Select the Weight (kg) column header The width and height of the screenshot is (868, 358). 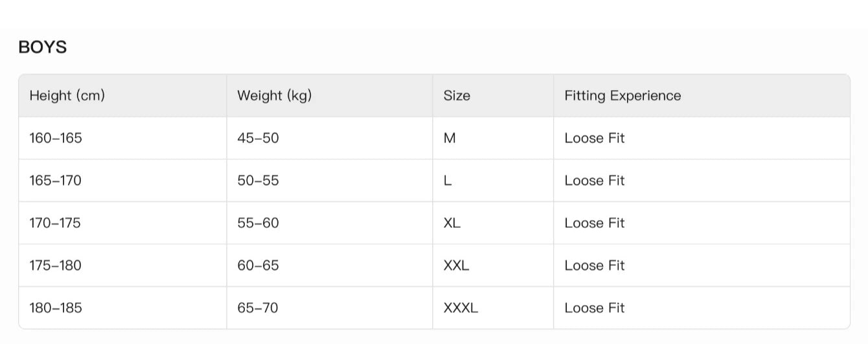[274, 96]
